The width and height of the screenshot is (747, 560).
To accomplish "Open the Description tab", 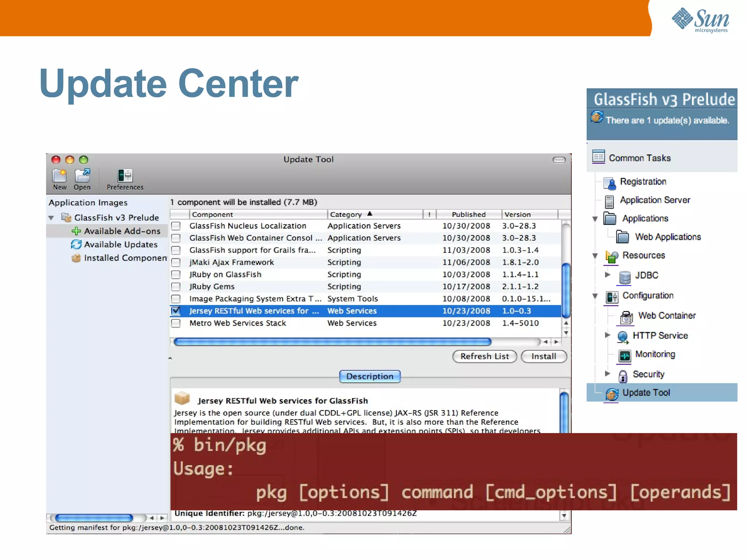I will point(369,376).
